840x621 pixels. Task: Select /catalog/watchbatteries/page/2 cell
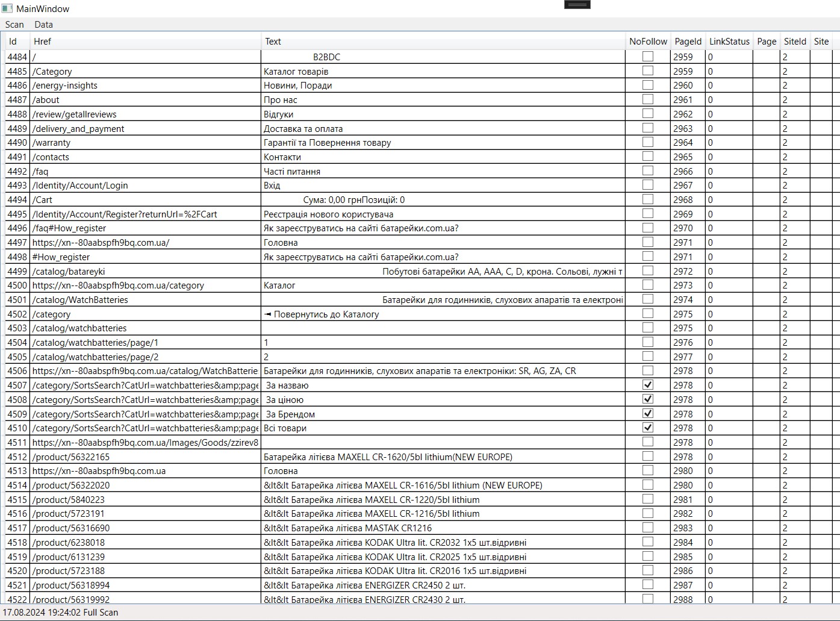click(x=146, y=357)
